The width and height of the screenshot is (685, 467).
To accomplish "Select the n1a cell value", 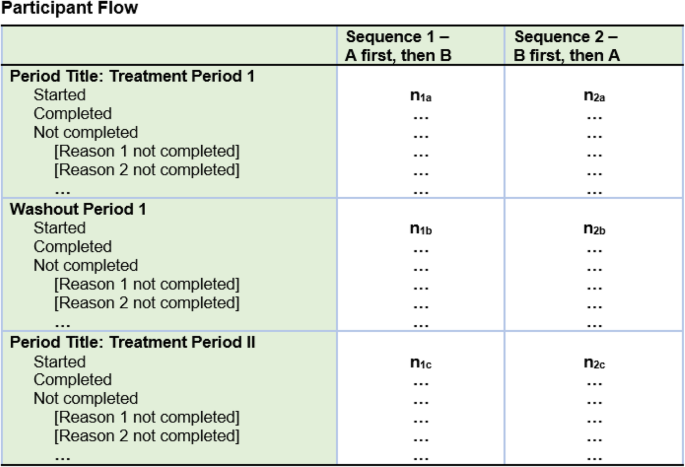I will [422, 96].
